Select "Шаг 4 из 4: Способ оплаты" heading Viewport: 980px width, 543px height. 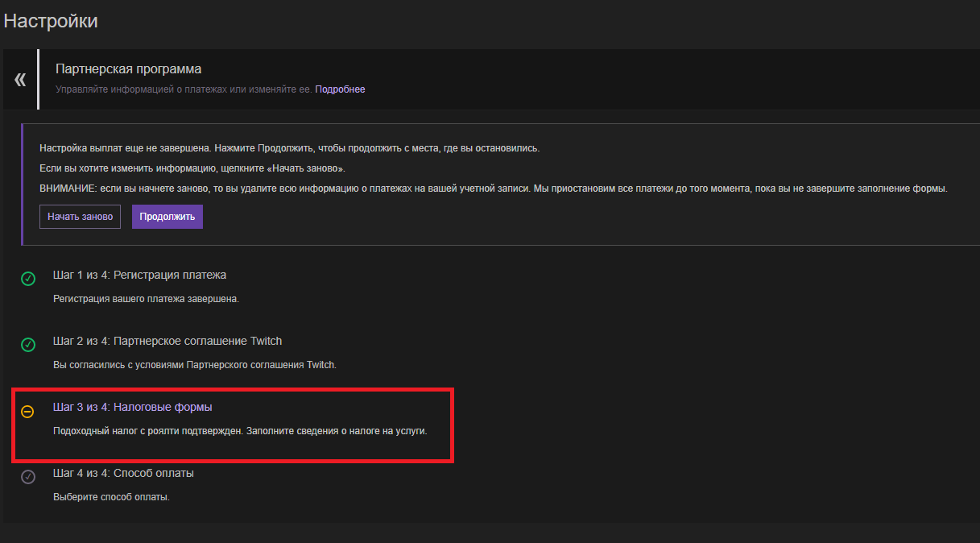click(123, 473)
